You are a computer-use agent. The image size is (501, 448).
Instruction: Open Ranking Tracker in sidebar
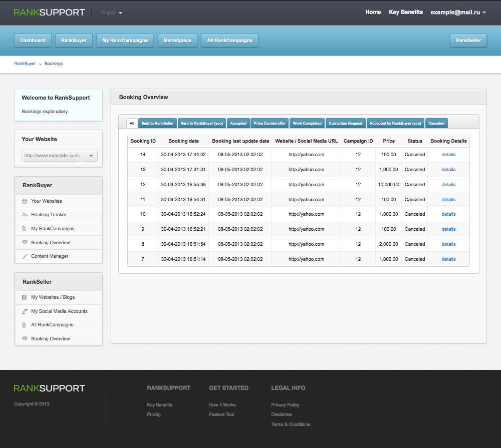59,215
